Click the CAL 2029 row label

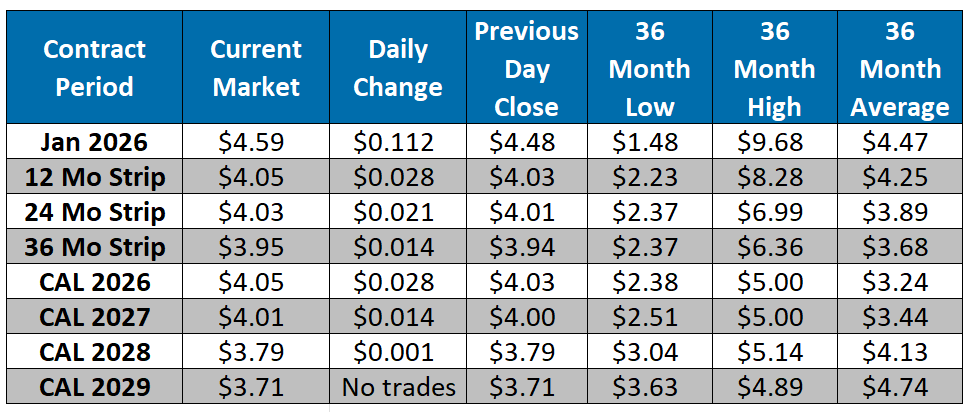pos(95,387)
